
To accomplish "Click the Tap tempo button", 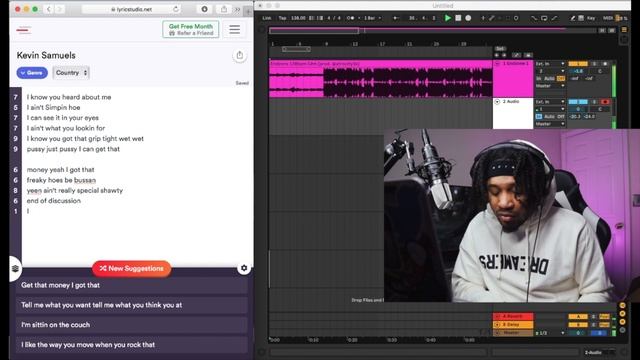I will tap(282, 18).
